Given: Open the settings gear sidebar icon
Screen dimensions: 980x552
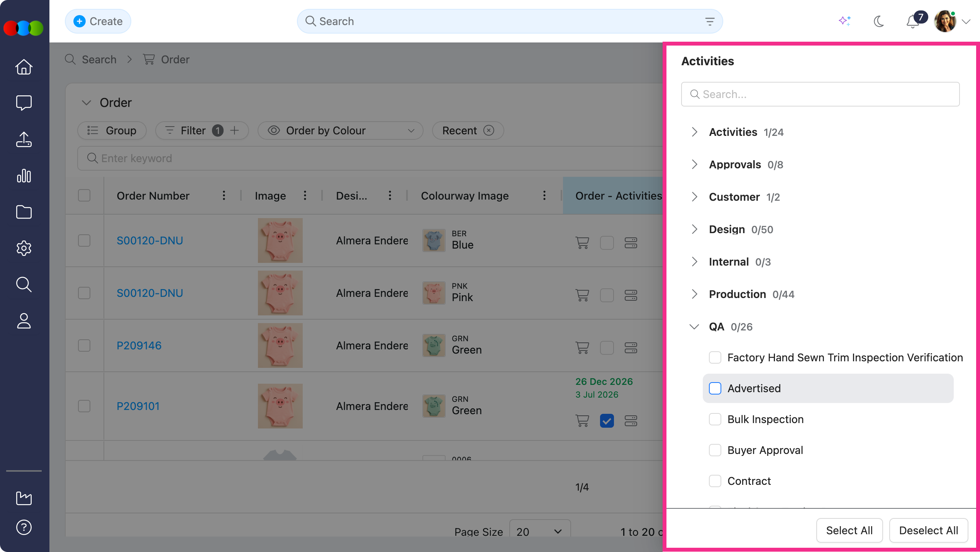Looking at the screenshot, I should (x=24, y=248).
